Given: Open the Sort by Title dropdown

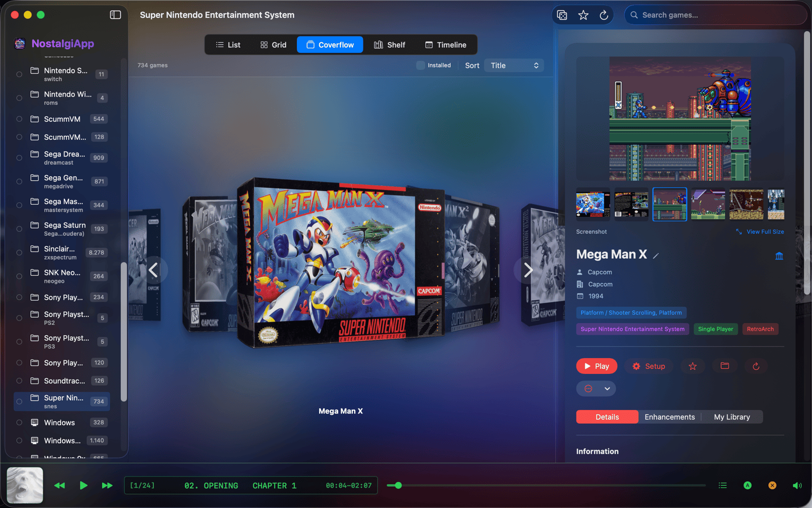Looking at the screenshot, I should (x=514, y=66).
